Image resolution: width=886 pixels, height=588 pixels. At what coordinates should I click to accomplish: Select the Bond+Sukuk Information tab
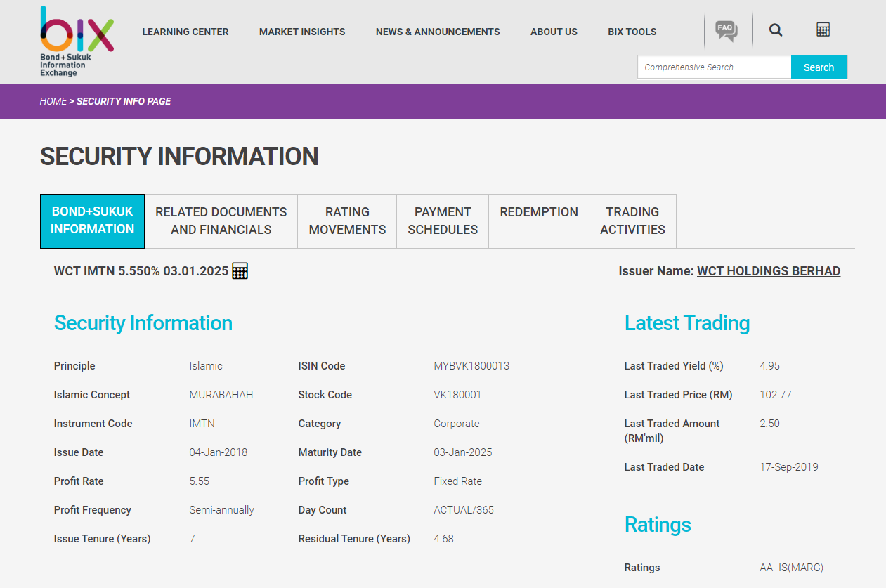[x=92, y=221]
